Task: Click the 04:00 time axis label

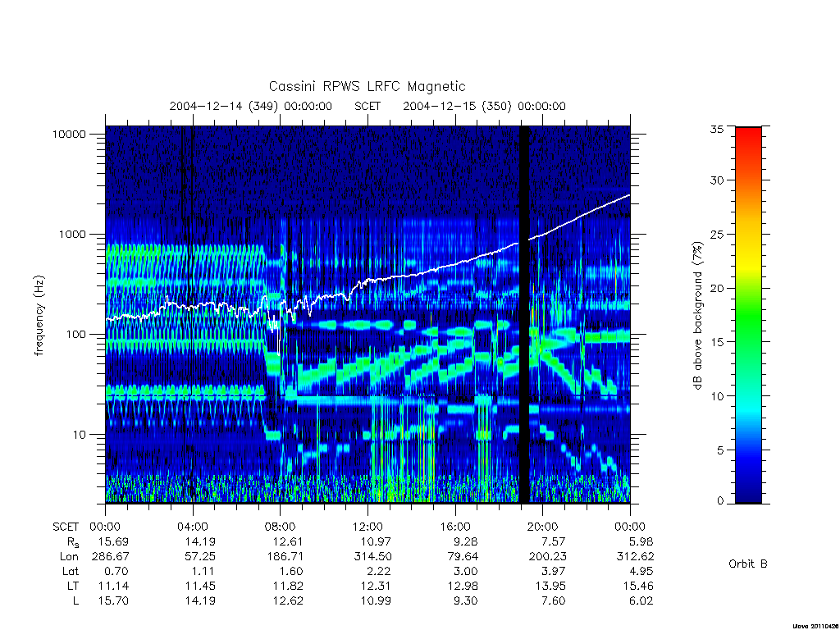Action: point(192,527)
